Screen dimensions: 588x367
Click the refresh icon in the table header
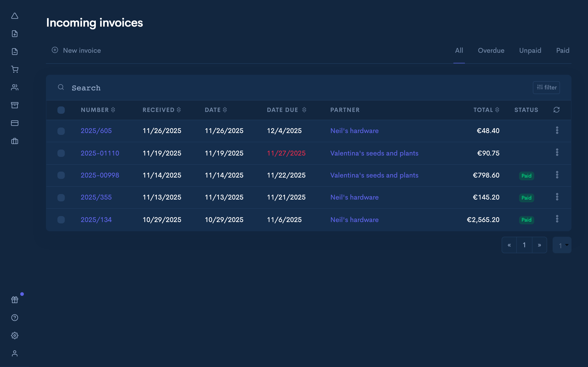coord(557,110)
